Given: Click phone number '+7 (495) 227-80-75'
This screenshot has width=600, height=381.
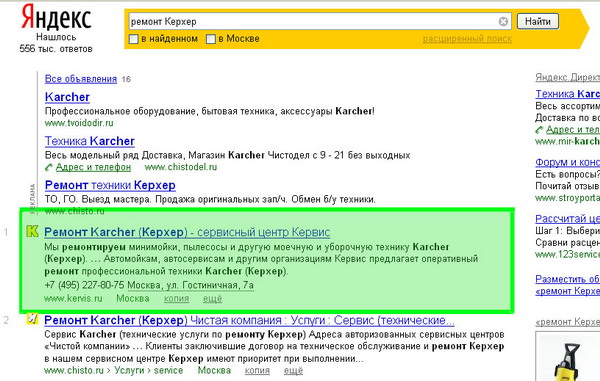Looking at the screenshot, I should click(84, 285).
